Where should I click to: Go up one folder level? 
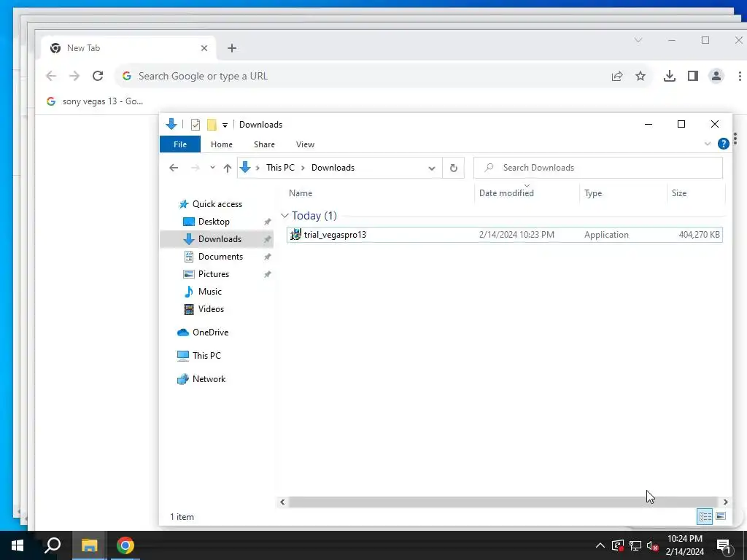coord(228,168)
